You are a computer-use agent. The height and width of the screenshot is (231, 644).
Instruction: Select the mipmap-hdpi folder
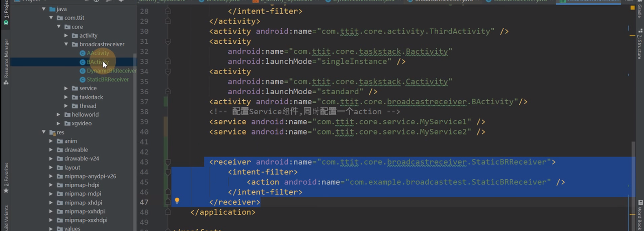click(x=83, y=185)
